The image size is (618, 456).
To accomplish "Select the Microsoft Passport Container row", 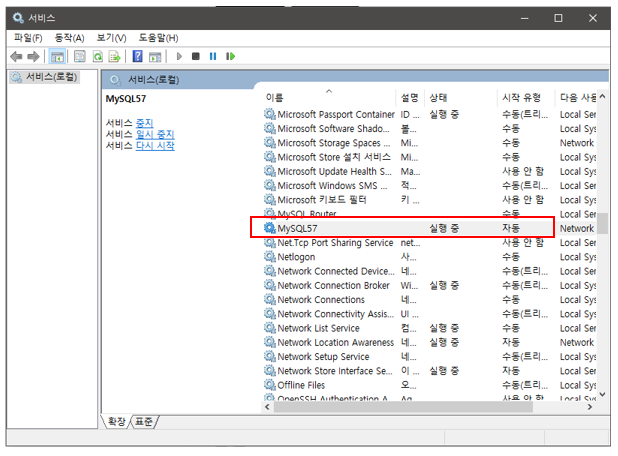I will pyautogui.click(x=430, y=115).
